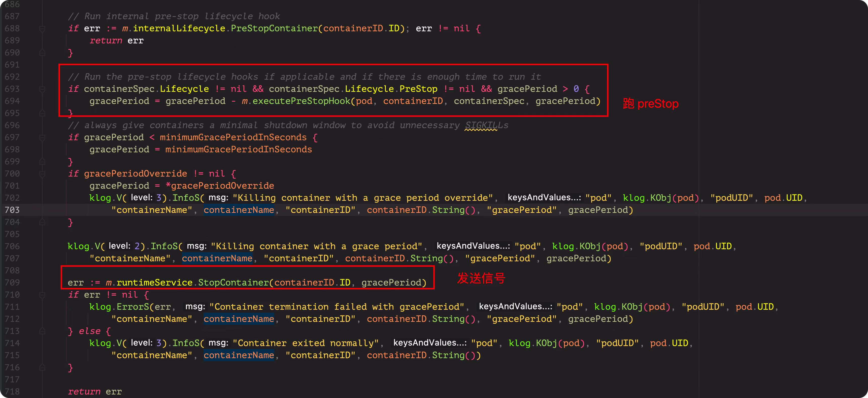Viewport: 868px width, 398px height.
Task: Collapse the gracePeriodOverride block at line 700
Action: click(x=42, y=174)
